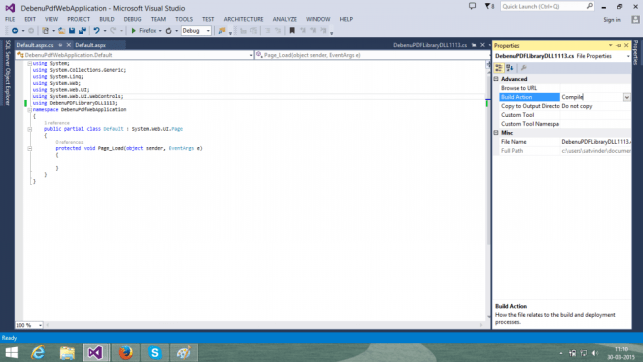Toggle a bookmark with the bookmark icon
Viewport: 643px width, 362px height.
(292, 31)
